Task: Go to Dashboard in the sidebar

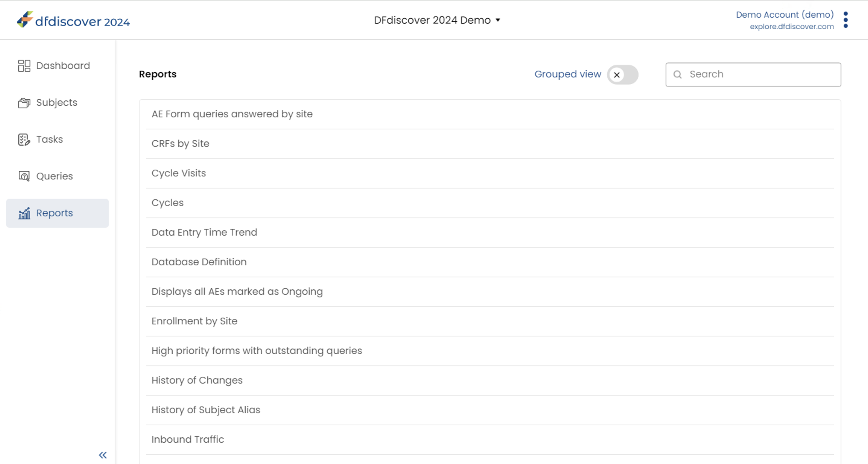Action: tap(57, 66)
